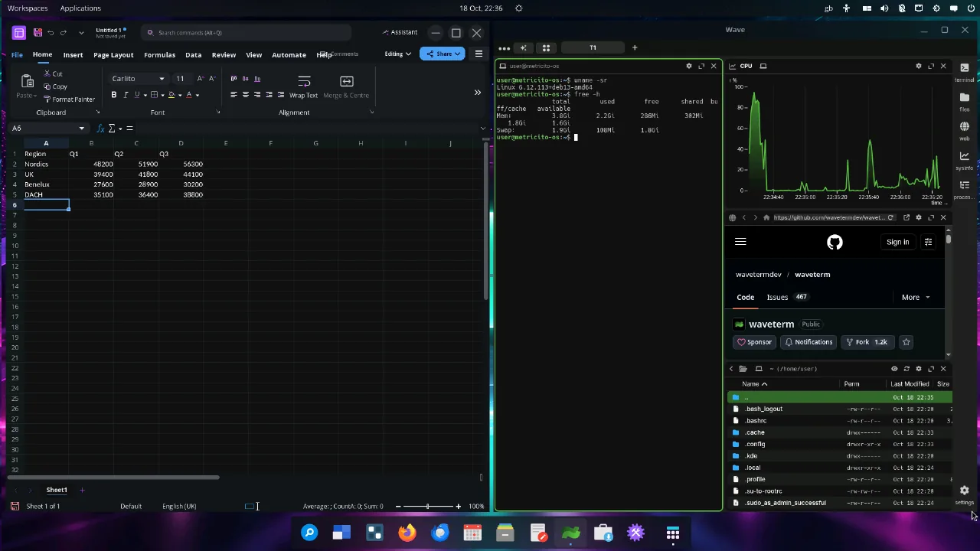The image size is (980, 551).
Task: Open the Wave sidebar web widget
Action: click(x=965, y=130)
